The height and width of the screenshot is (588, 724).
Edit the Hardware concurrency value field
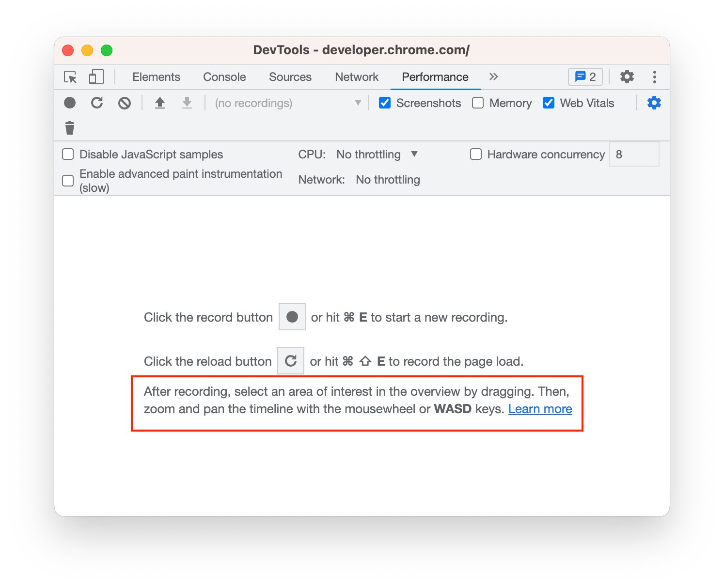pyautogui.click(x=634, y=154)
